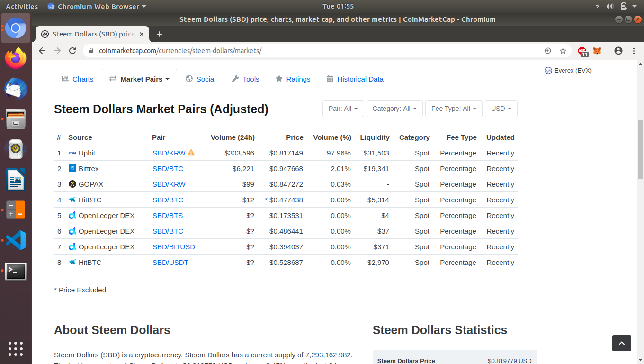Open Firefox from the dock
Viewport: 644px width, 364px height.
click(16, 58)
